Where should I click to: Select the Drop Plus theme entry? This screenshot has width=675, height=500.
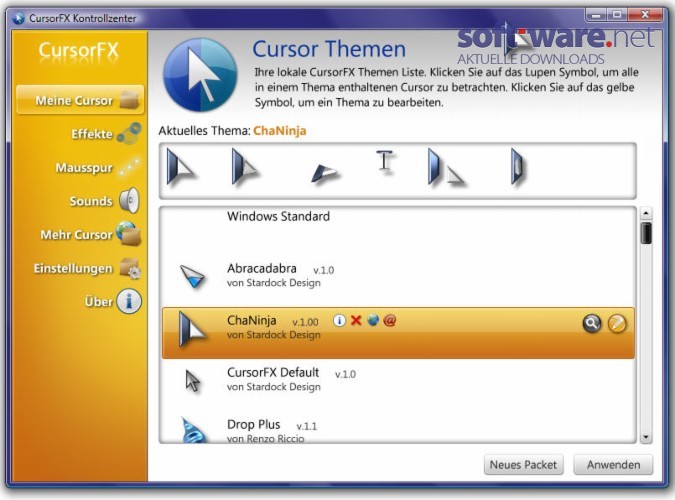(398, 429)
